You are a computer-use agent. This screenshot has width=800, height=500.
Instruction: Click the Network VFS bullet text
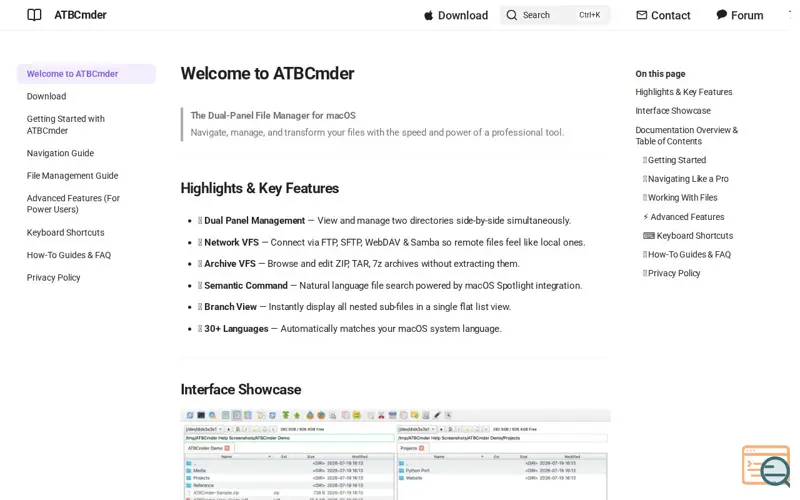click(x=392, y=243)
